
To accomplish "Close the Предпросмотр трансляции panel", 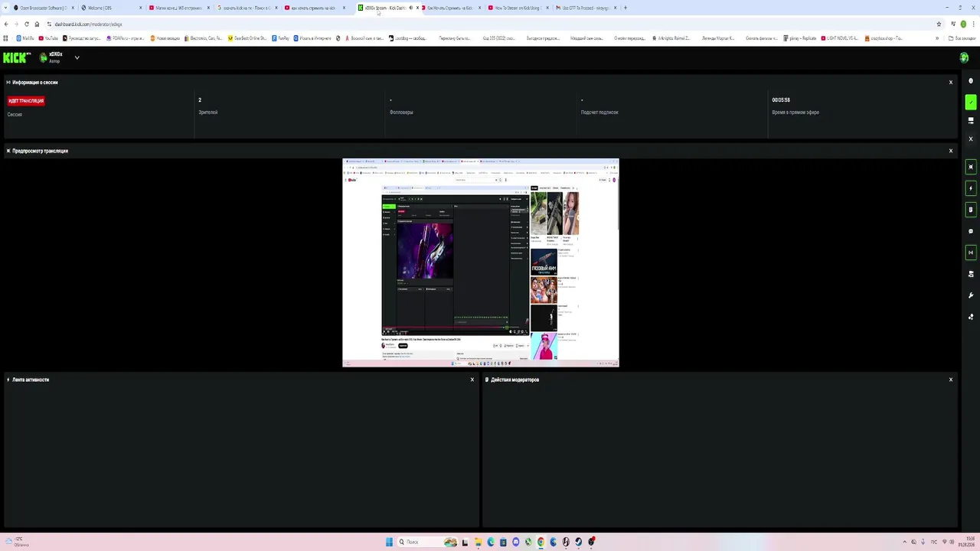I will pos(951,151).
